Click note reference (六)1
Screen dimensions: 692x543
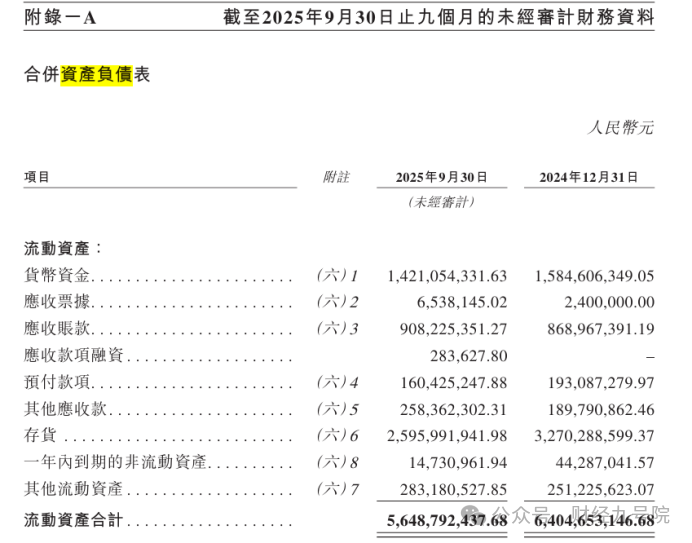338,276
